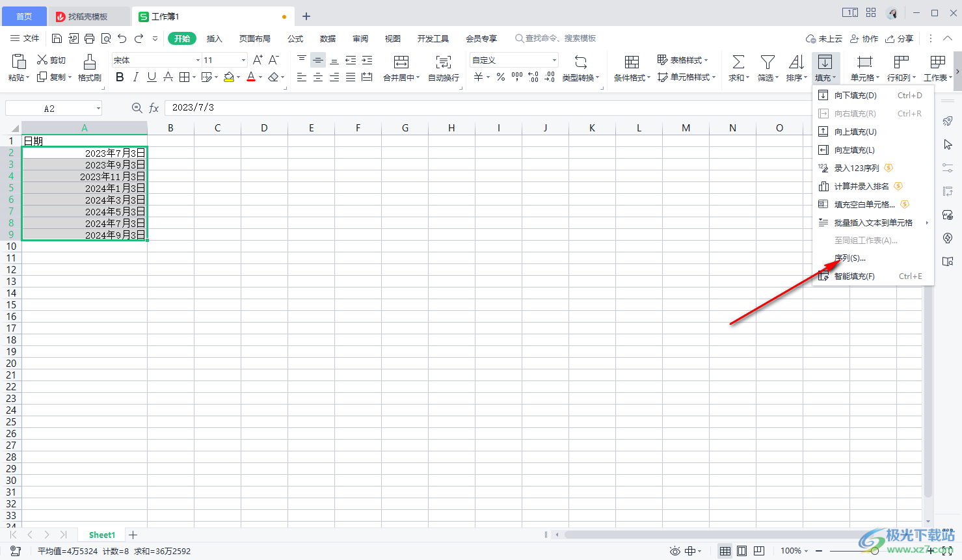962x560 pixels.
Task: Toggle center horizontal alignment
Action: [318, 77]
